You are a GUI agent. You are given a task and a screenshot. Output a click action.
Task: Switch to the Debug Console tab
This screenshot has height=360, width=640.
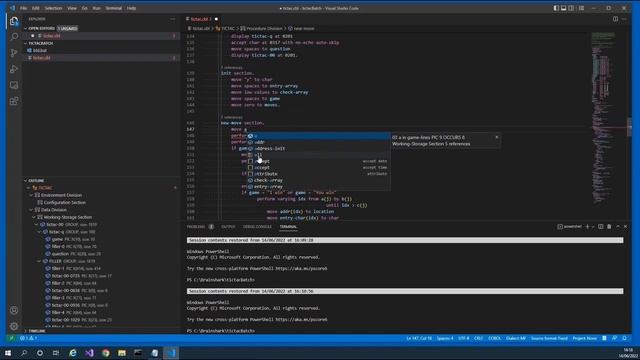tap(257, 227)
